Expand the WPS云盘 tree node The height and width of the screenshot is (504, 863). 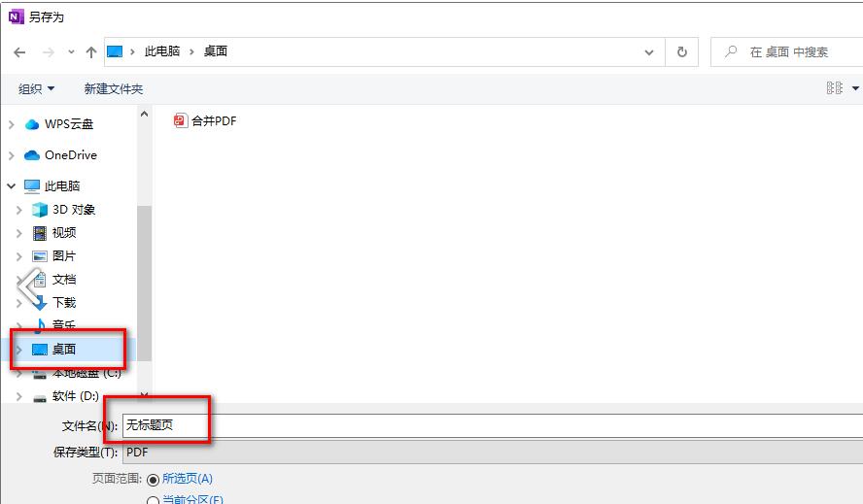[x=11, y=125]
